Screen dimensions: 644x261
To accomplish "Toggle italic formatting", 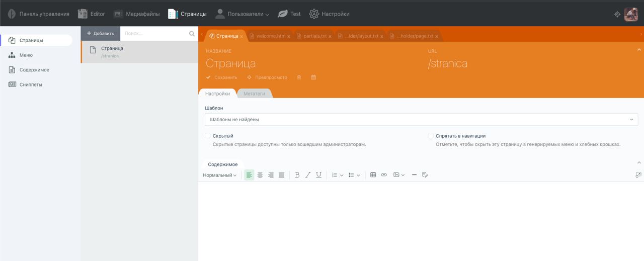I will pyautogui.click(x=308, y=175).
